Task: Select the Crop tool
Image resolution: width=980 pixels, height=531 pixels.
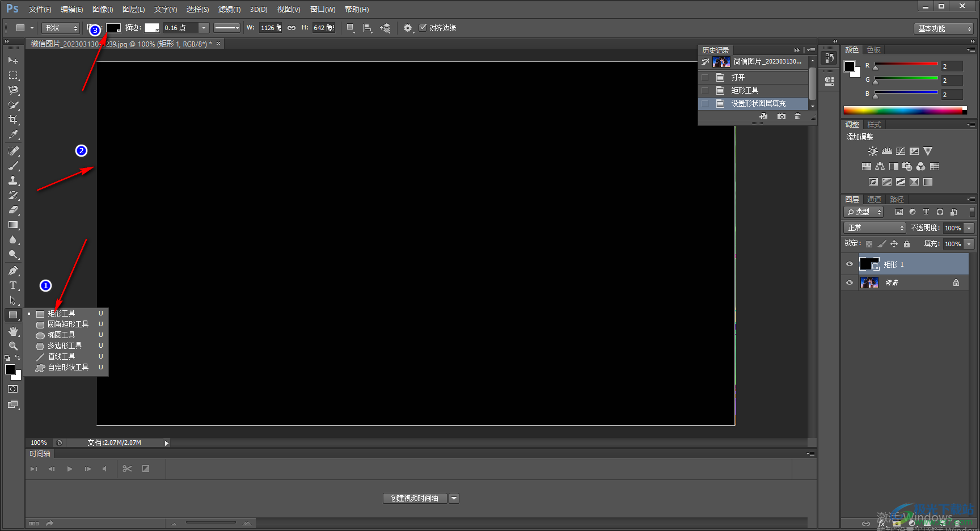Action: pyautogui.click(x=13, y=120)
